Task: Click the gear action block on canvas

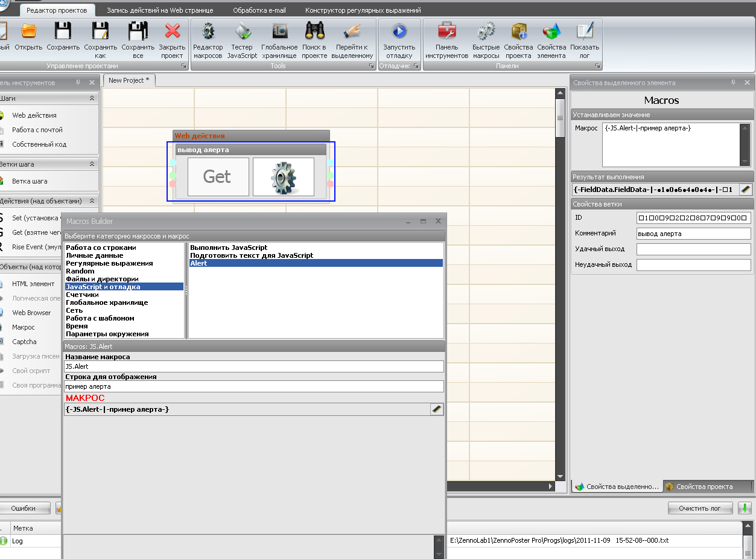Action: pyautogui.click(x=284, y=177)
